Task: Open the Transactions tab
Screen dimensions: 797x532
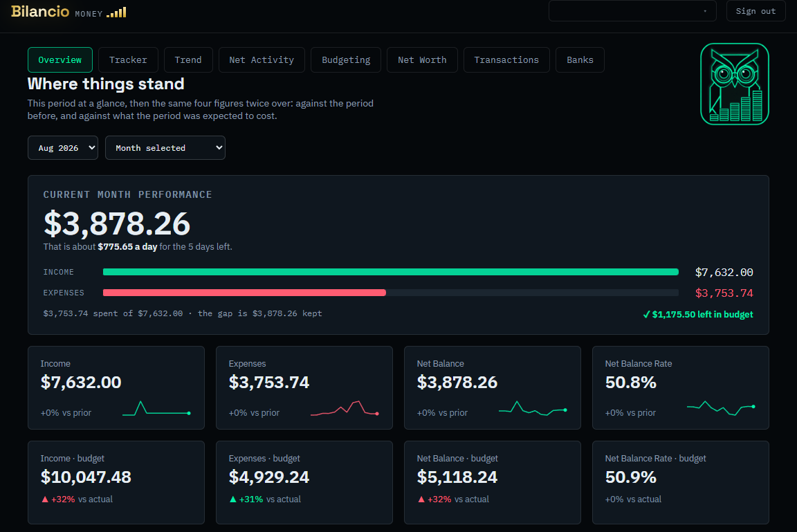Action: click(x=506, y=60)
